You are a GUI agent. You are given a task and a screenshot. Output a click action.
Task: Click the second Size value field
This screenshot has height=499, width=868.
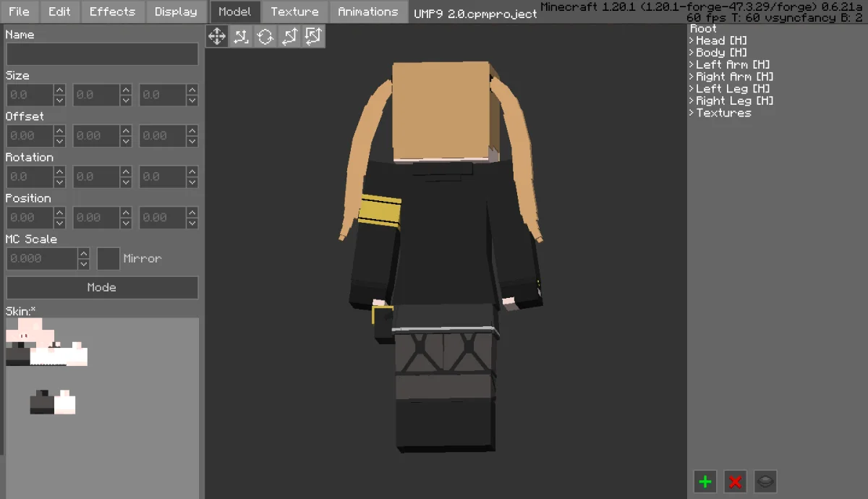tap(96, 95)
